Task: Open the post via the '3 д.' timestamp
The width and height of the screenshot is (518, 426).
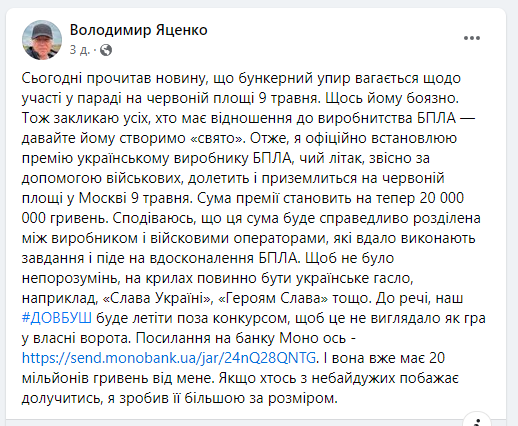Action: 80,50
